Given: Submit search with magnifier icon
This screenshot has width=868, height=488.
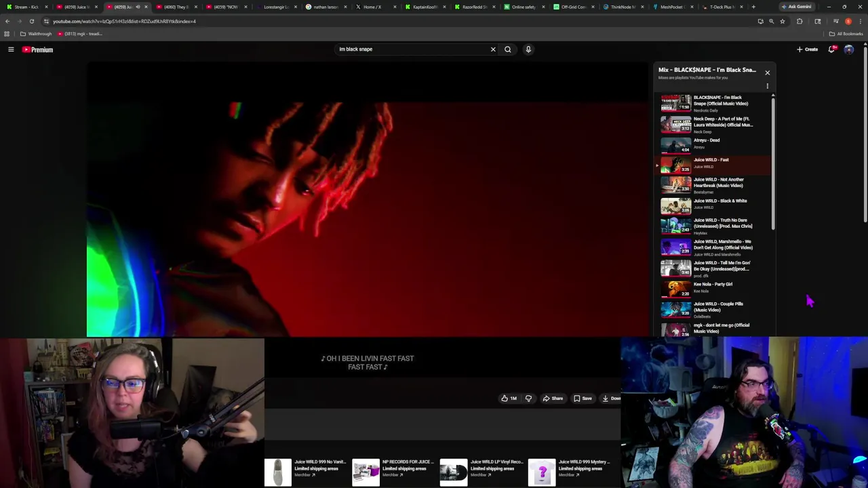Looking at the screenshot, I should pyautogui.click(x=507, y=49).
